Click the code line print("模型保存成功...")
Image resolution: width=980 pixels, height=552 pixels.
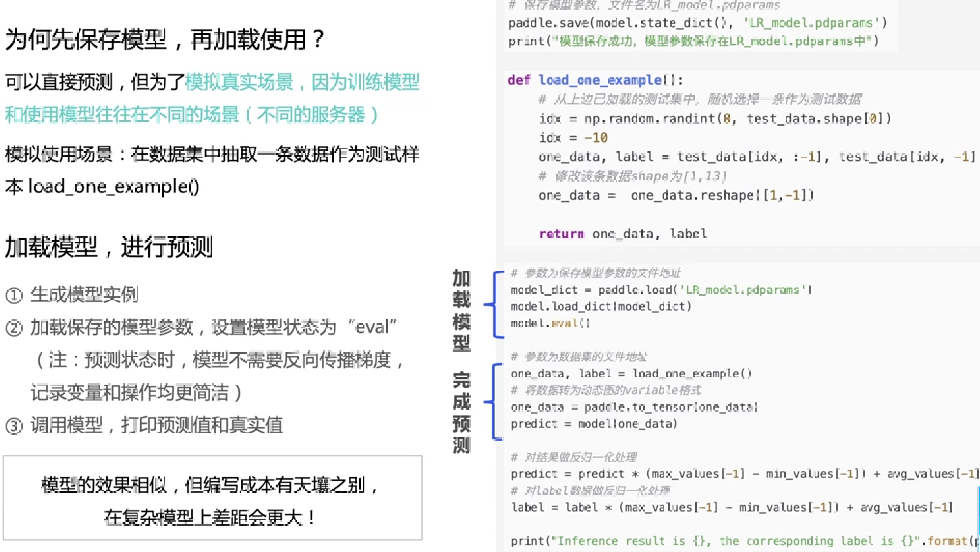point(694,41)
